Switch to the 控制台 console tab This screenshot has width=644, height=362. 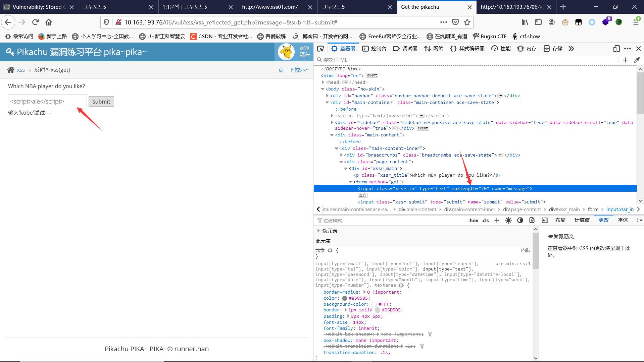(374, 49)
